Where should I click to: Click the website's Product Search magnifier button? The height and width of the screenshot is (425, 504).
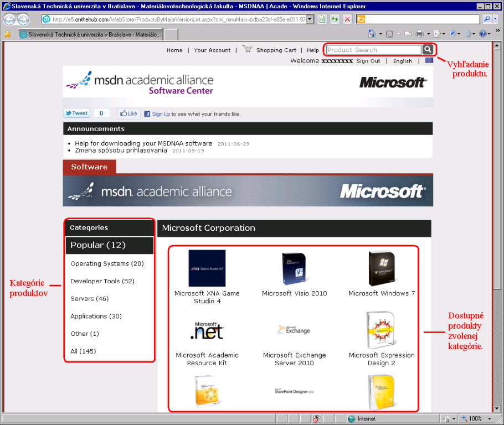pyautogui.click(x=428, y=49)
